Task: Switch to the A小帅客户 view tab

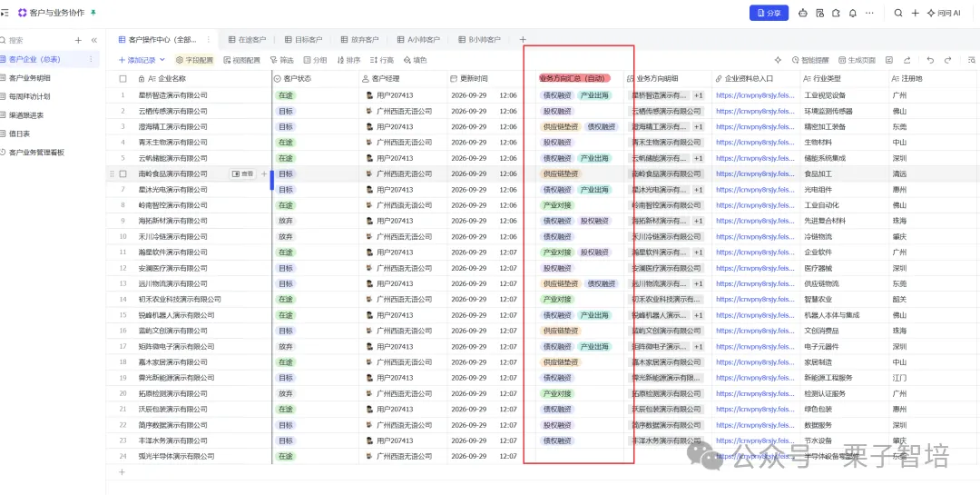Action: [x=418, y=39]
